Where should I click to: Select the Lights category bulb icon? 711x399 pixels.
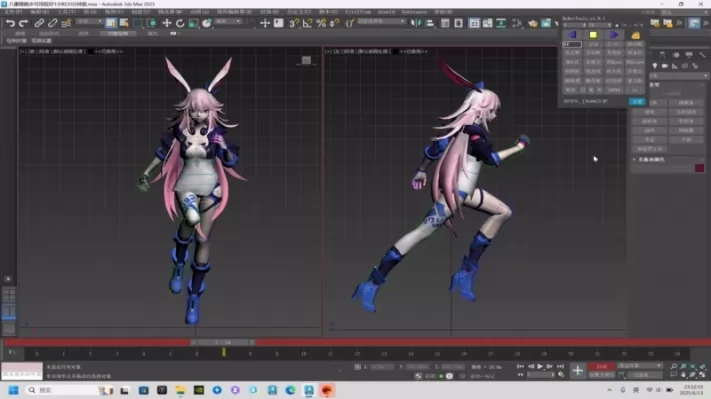coord(655,66)
